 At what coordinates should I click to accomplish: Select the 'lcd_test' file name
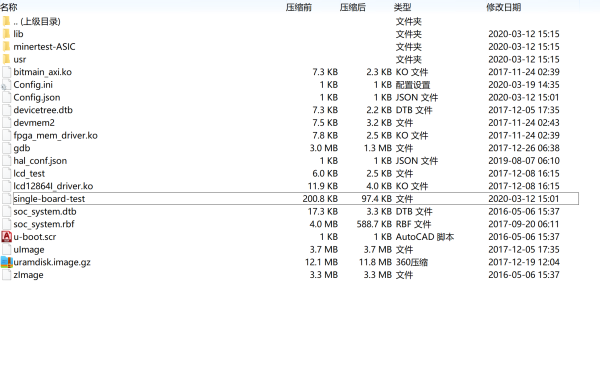click(x=29, y=173)
